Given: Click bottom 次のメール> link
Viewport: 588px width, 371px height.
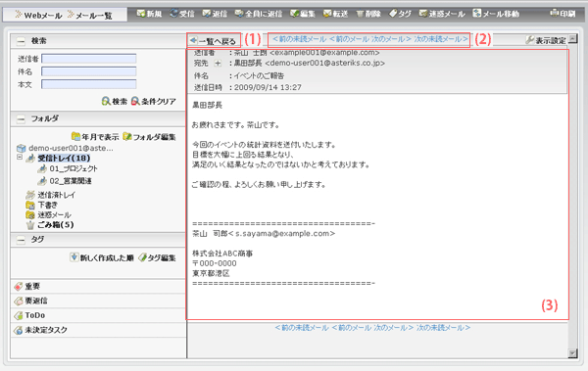Looking at the screenshot, I should pyautogui.click(x=393, y=328).
